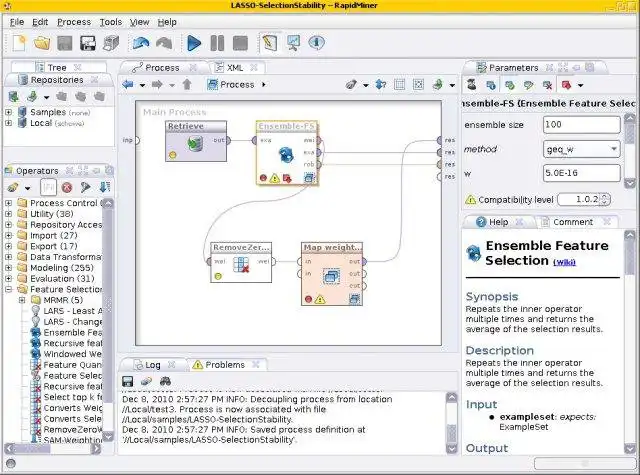Screen dimensions: 640x475
Task: Open dropdown arrow beside export process icon
Action: (452, 85)
